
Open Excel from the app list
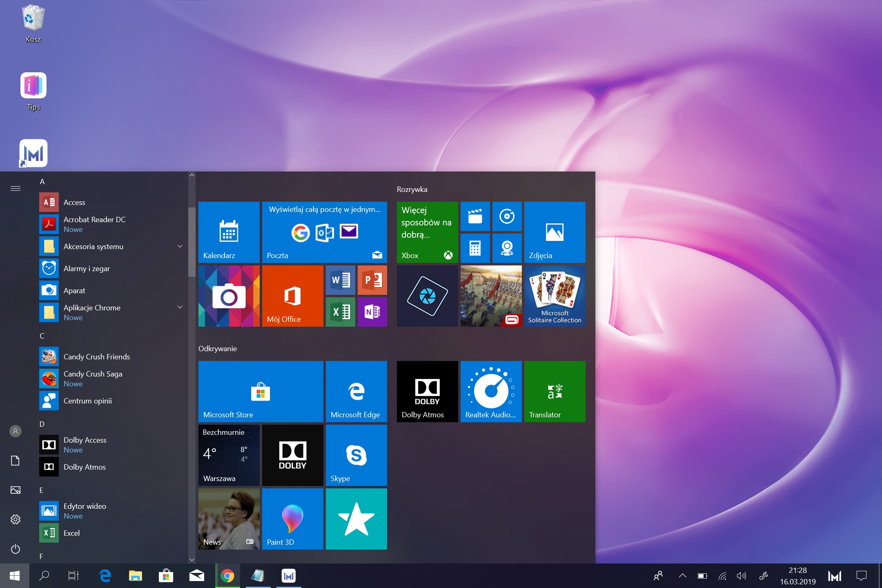tap(112, 533)
